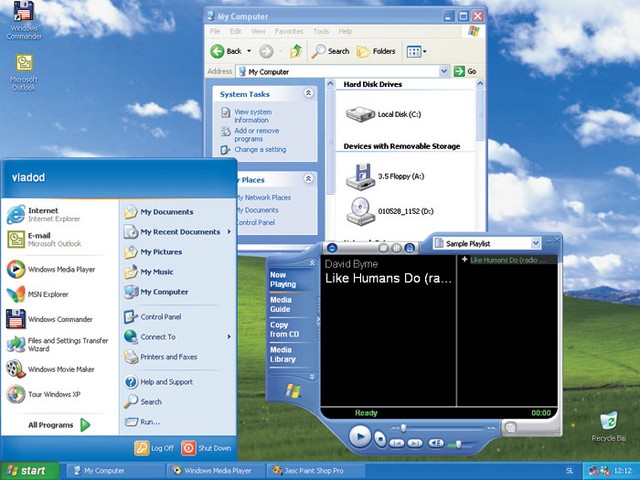Select Copy from CD tab
This screenshot has height=480, width=640.
tap(284, 329)
